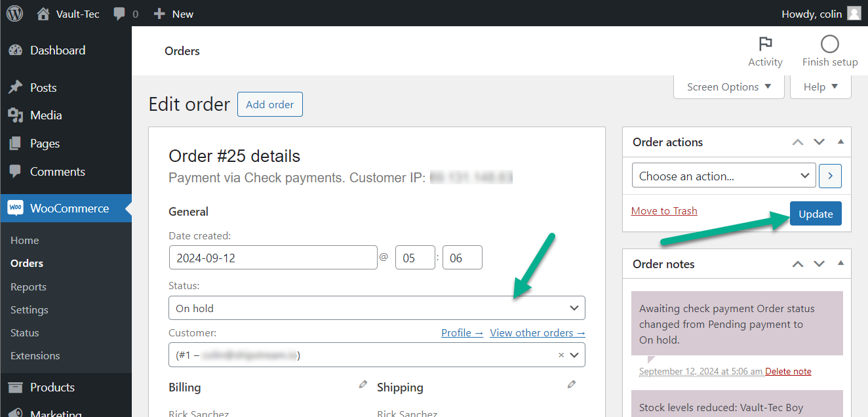Go to WooCommerce Reports submenu

[28, 287]
